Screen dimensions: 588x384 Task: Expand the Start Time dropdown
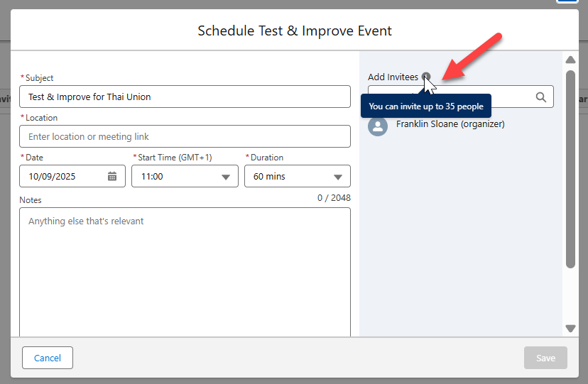pyautogui.click(x=226, y=177)
